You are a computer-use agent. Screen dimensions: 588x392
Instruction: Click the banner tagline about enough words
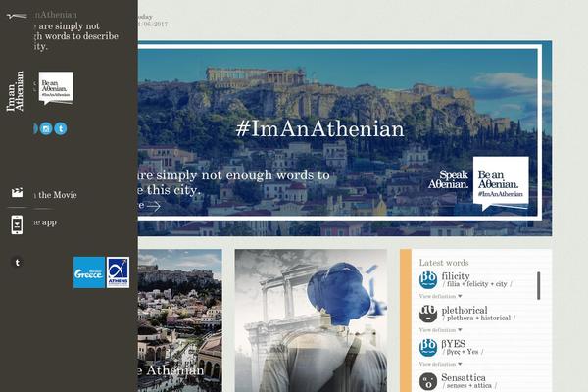pyautogui.click(x=233, y=182)
